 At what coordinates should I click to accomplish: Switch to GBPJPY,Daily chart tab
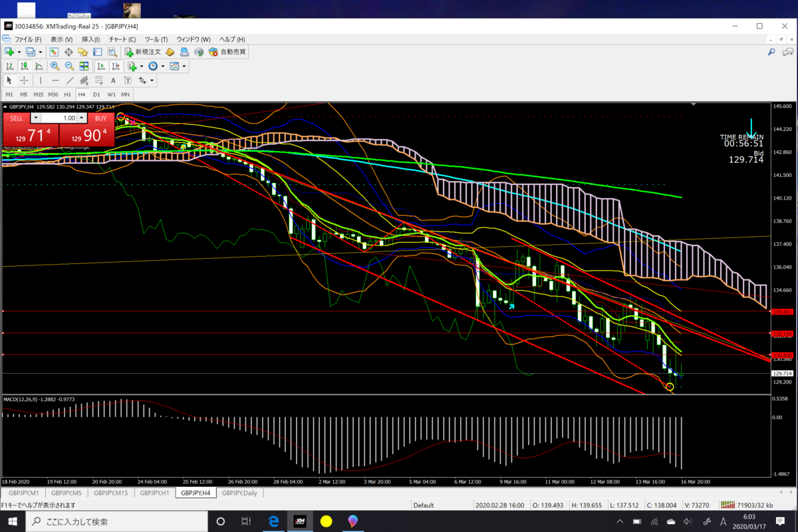[x=239, y=493]
